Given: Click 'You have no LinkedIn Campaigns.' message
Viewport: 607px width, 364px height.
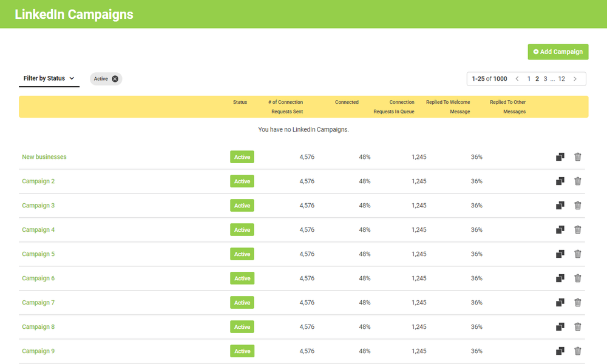Looking at the screenshot, I should tap(303, 129).
